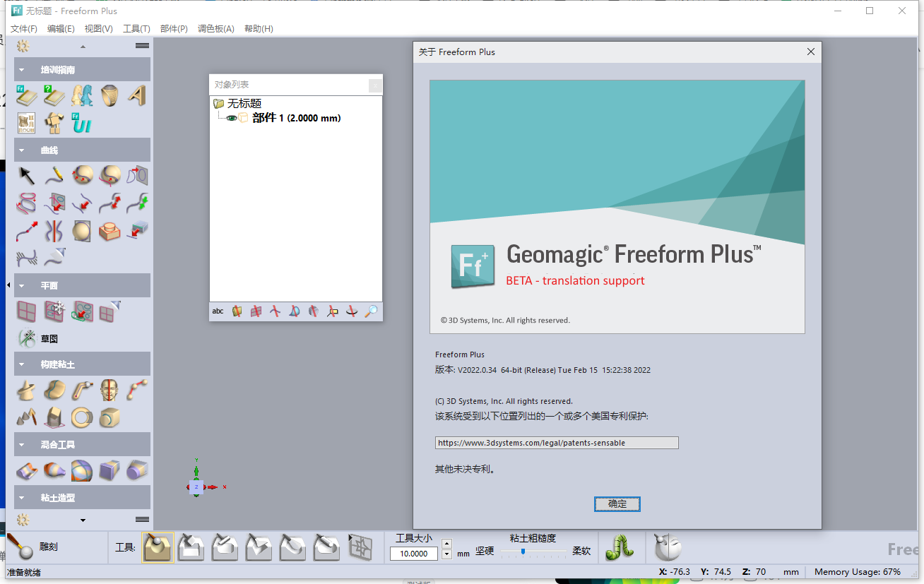Collapse the 培训指南 section
Image resolution: width=924 pixels, height=584 pixels.
[x=22, y=70]
